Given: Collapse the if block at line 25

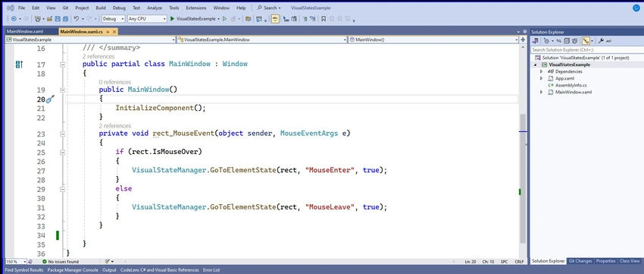Looking at the screenshot, I should pos(62,152).
